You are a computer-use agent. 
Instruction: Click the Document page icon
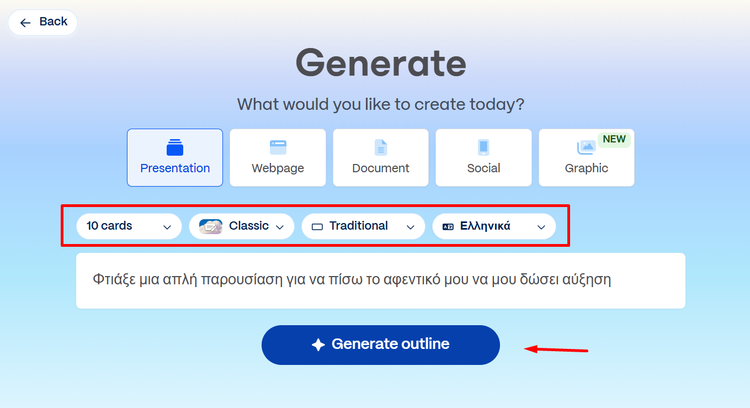[381, 147]
